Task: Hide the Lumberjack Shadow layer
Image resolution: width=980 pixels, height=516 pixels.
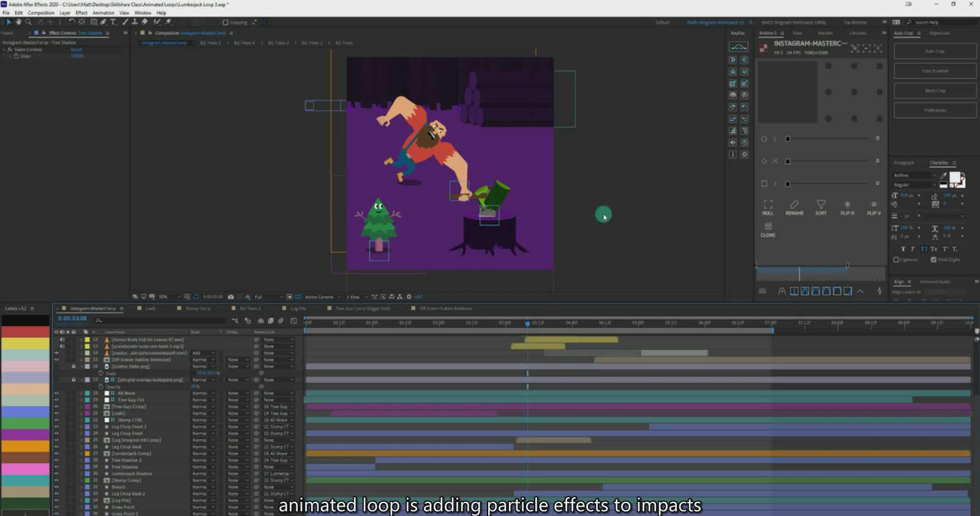Action: pos(56,474)
